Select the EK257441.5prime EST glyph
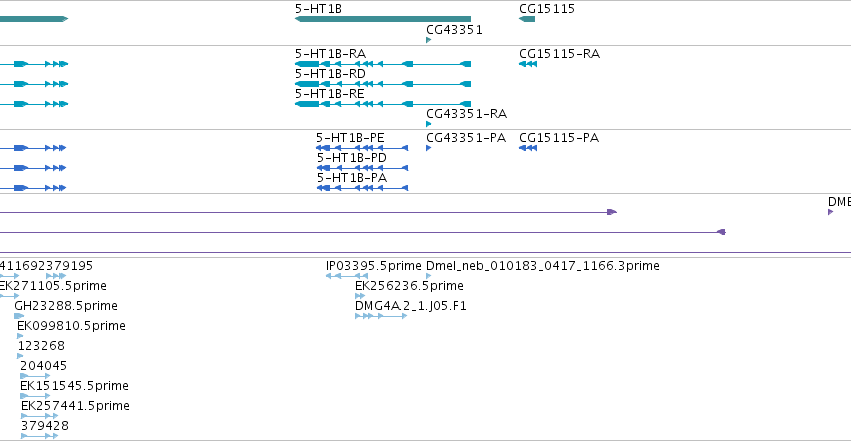Screen dimensions: 851x441 click(x=40, y=416)
